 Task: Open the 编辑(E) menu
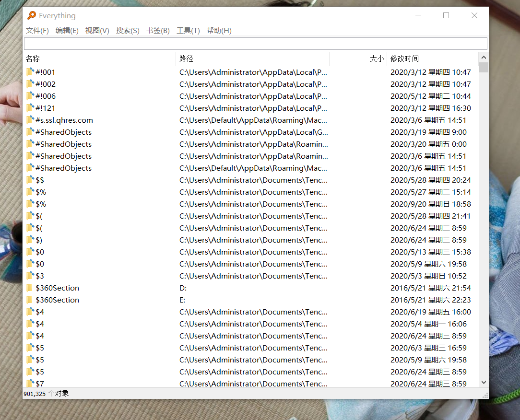pos(67,30)
